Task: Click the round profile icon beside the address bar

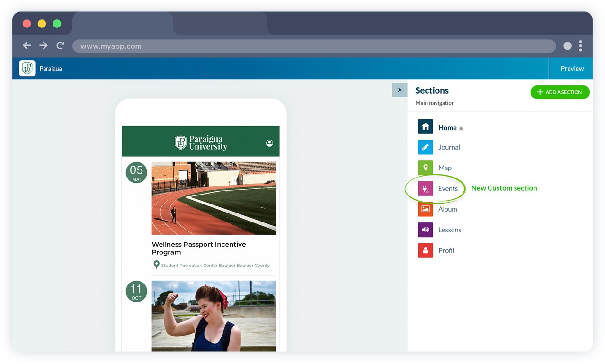Action: 568,46
